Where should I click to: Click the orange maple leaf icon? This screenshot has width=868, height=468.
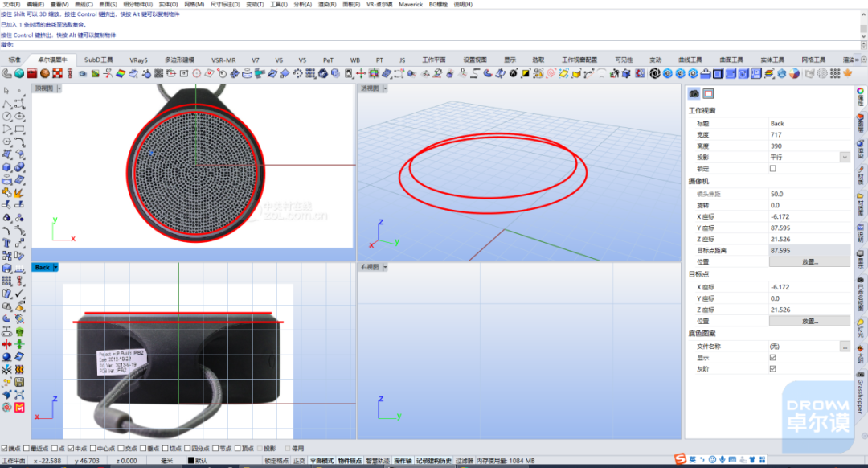click(x=848, y=73)
